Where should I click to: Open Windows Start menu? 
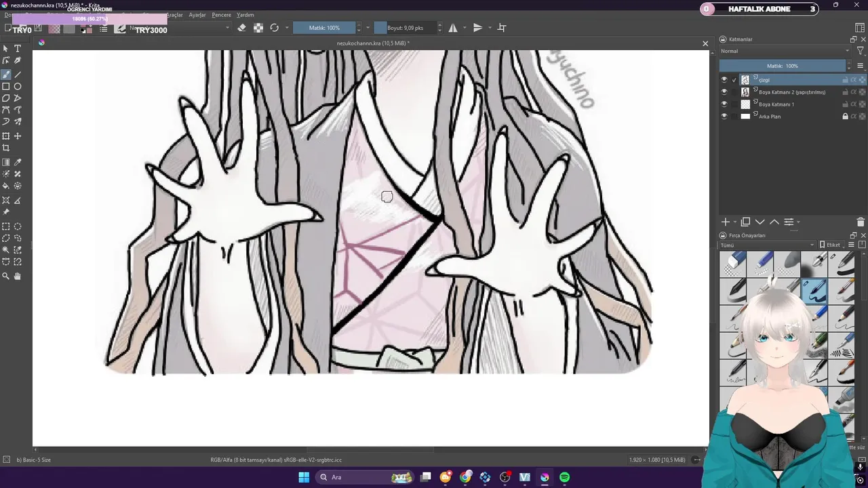pos(304,477)
